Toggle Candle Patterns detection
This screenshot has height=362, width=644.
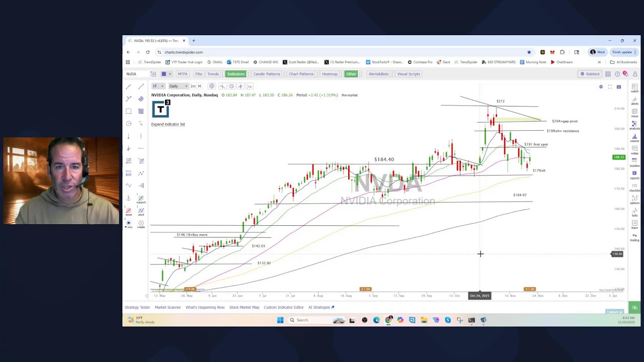point(267,74)
